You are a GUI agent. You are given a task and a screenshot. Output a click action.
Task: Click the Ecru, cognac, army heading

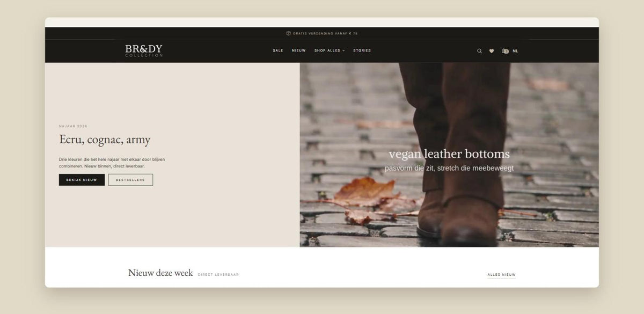105,140
